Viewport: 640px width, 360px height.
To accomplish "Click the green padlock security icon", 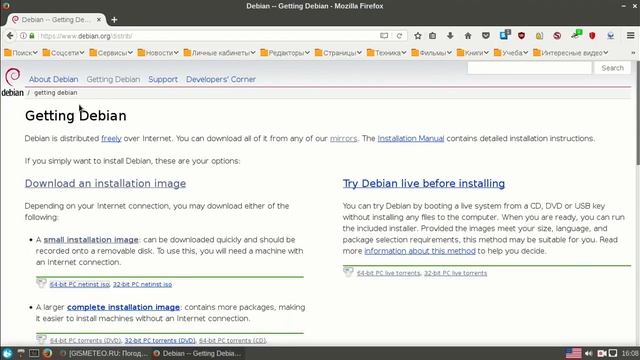I will point(32,36).
